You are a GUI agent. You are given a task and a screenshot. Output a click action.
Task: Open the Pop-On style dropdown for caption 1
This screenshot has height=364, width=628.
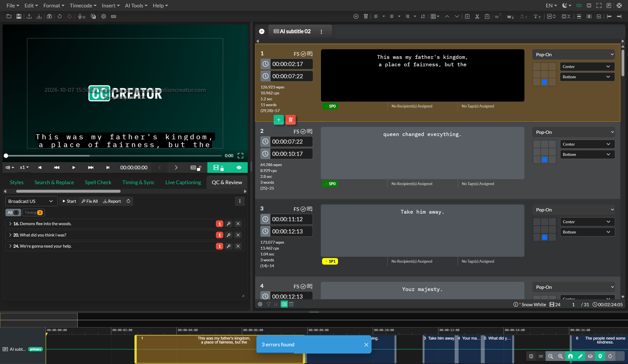[x=574, y=54]
